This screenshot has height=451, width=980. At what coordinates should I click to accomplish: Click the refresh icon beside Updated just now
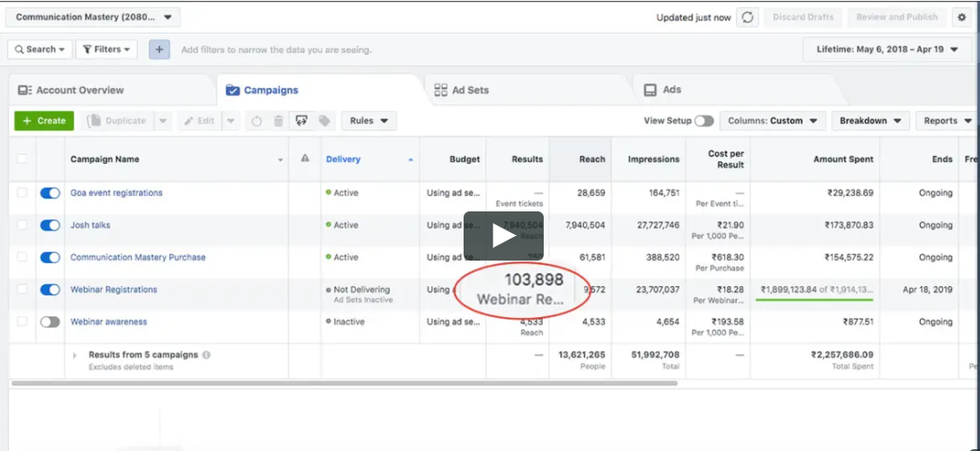tap(748, 17)
